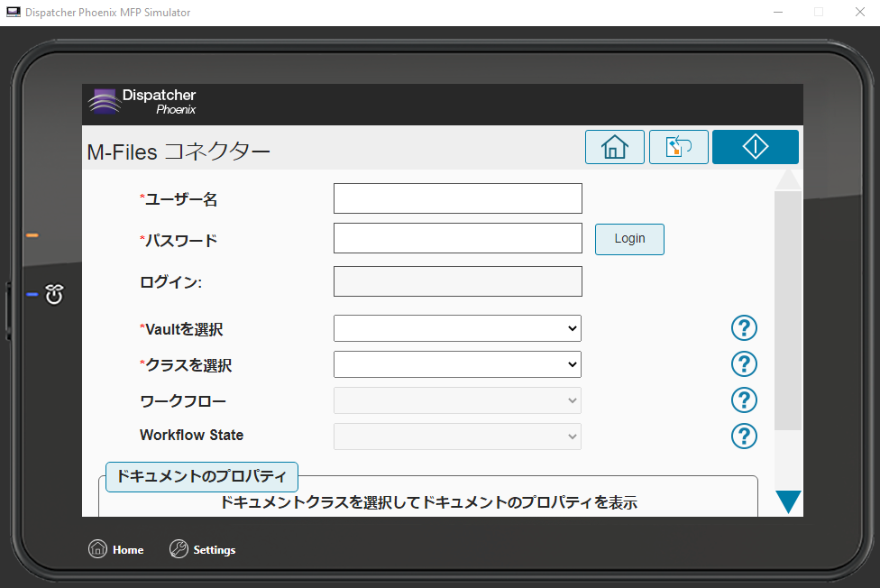The height and width of the screenshot is (588, 880).
Task: Open help for ワークフロー
Action: 744,400
